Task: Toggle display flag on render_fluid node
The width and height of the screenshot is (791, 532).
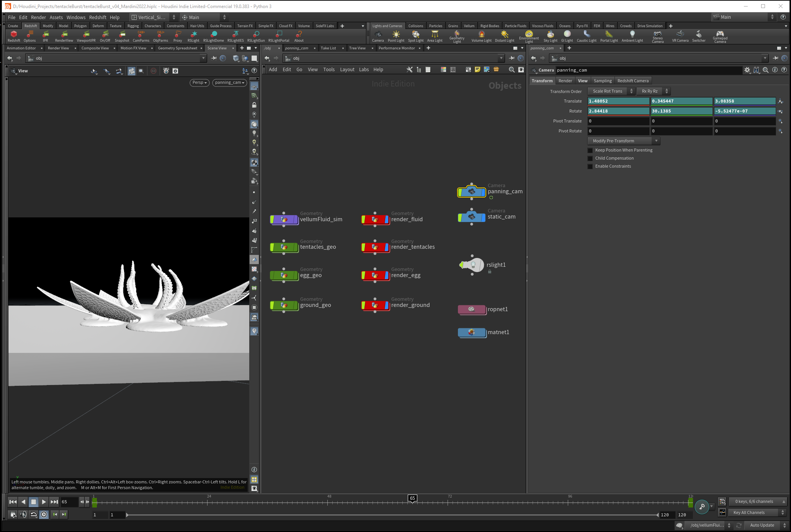Action: (x=387, y=219)
